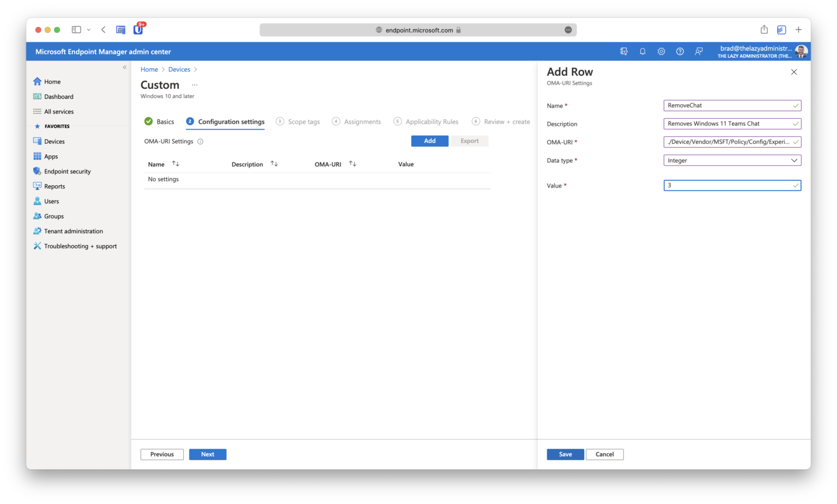Open Endpoint security in the sidebar
The width and height of the screenshot is (837, 504).
click(62, 171)
